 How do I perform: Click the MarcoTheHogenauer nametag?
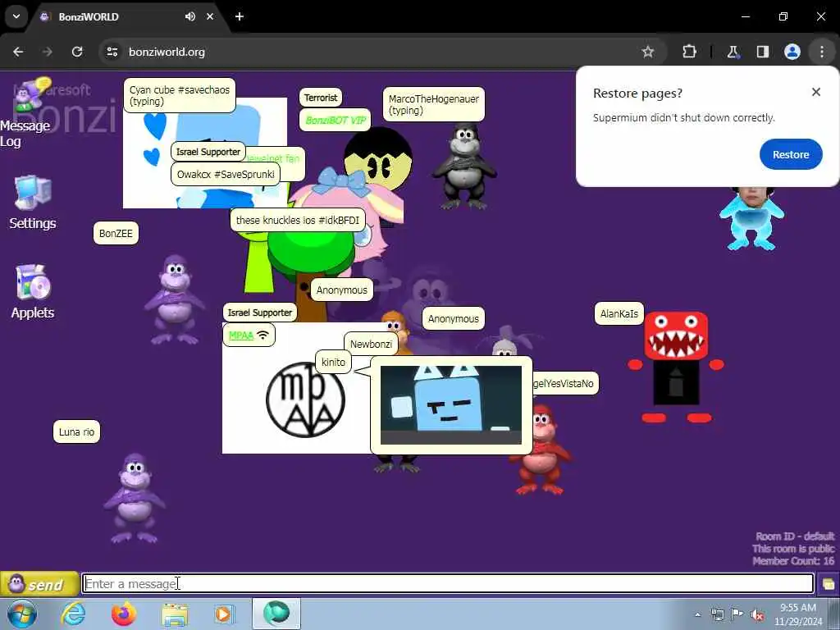433,104
